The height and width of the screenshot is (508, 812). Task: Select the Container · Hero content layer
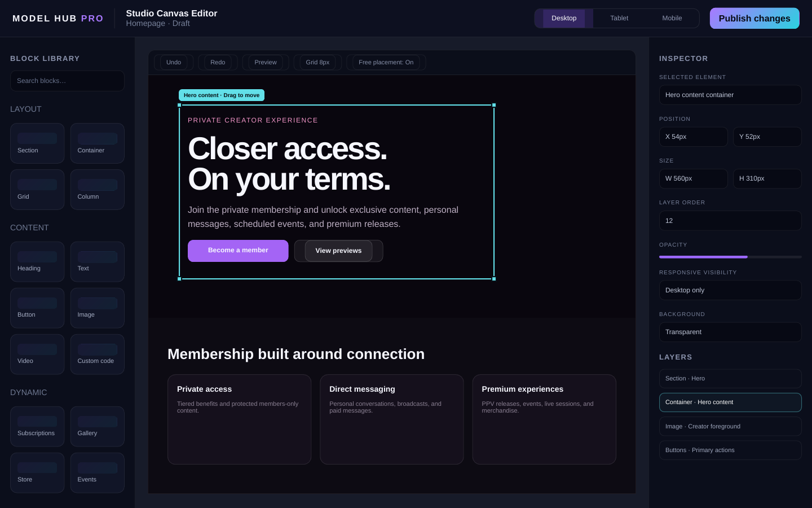coord(730,402)
